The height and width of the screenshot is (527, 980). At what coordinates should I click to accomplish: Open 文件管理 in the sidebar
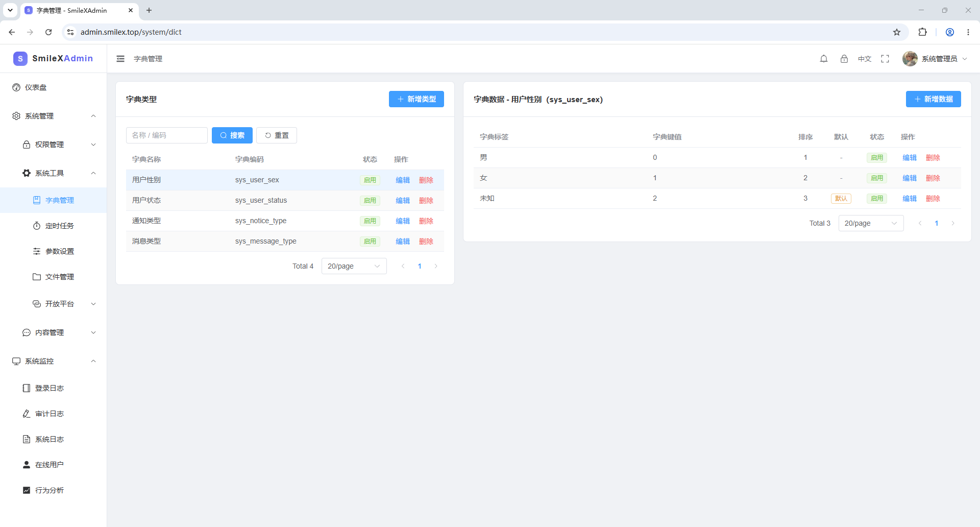point(53,277)
